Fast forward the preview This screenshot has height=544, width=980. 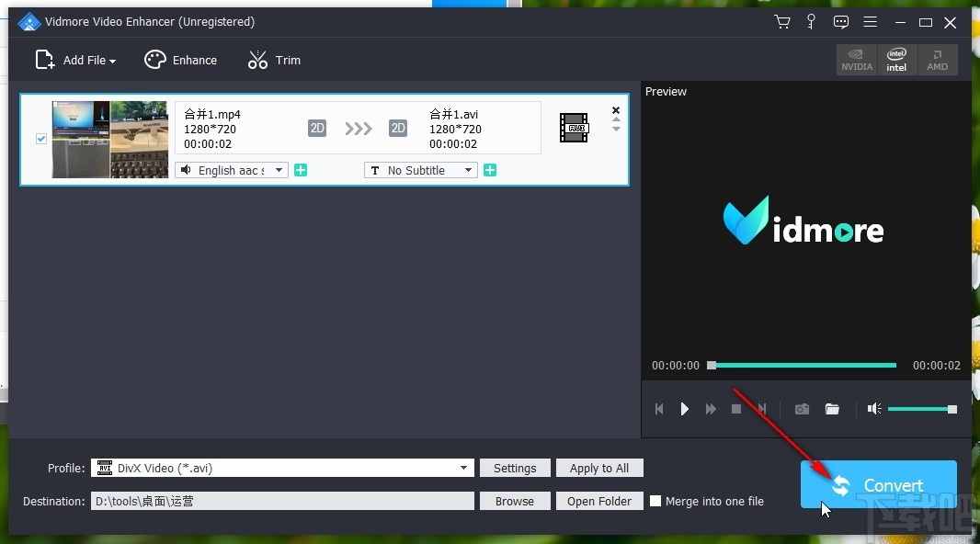(711, 409)
